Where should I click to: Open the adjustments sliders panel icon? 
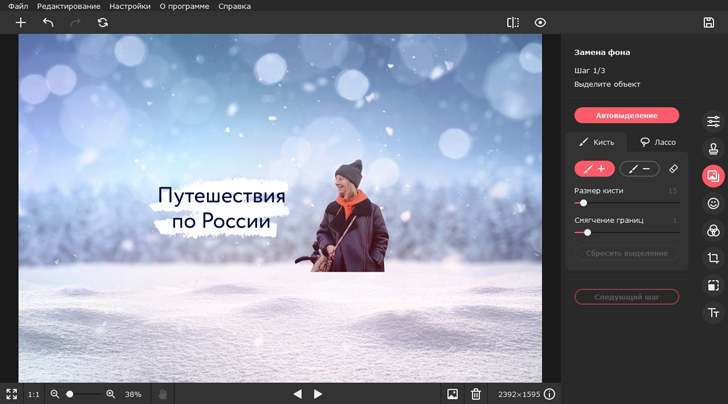coord(713,121)
